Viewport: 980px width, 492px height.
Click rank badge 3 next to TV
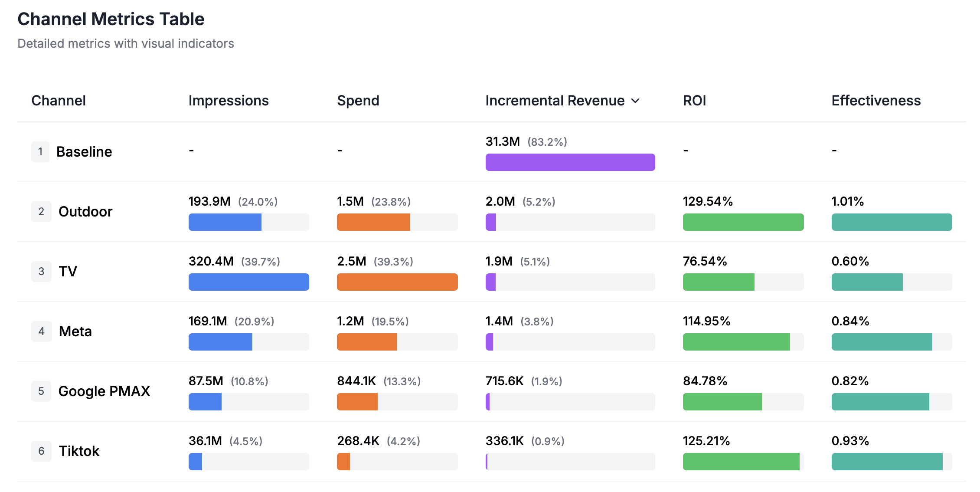click(x=41, y=272)
